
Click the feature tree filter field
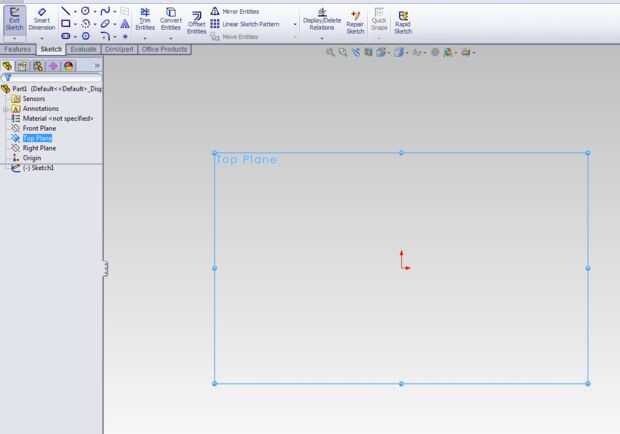tap(51, 77)
